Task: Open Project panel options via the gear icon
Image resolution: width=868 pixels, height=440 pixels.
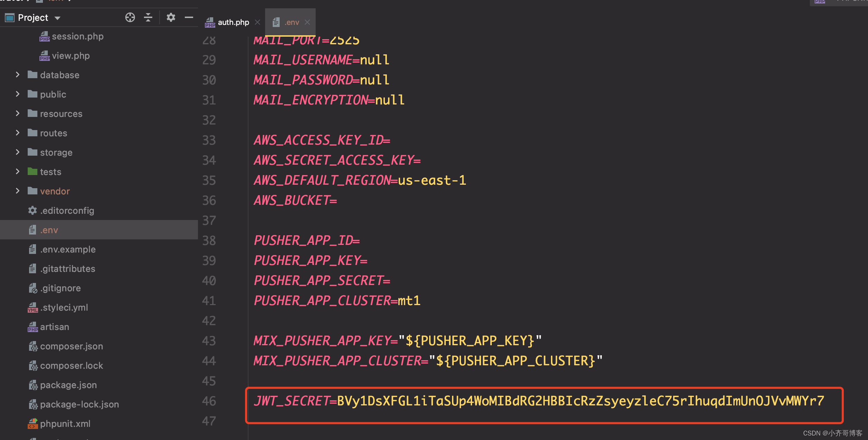Action: tap(171, 17)
